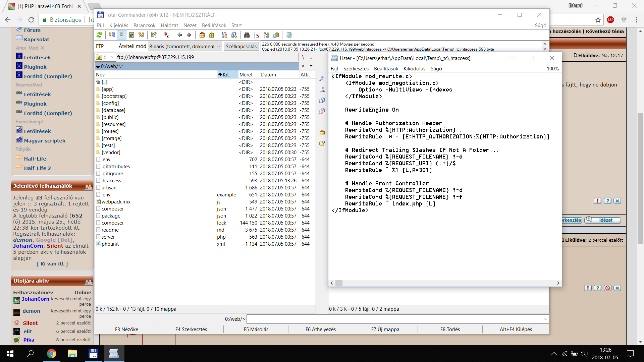The image size is (644, 362).
Task: Switch to thumbnail view icon
Action: pyautogui.click(x=131, y=35)
